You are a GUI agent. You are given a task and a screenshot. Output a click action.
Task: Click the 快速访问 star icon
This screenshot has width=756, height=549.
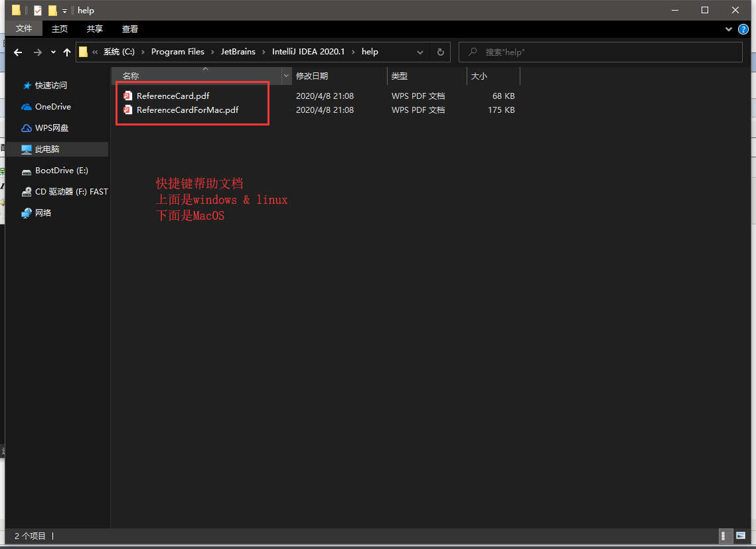pos(27,86)
